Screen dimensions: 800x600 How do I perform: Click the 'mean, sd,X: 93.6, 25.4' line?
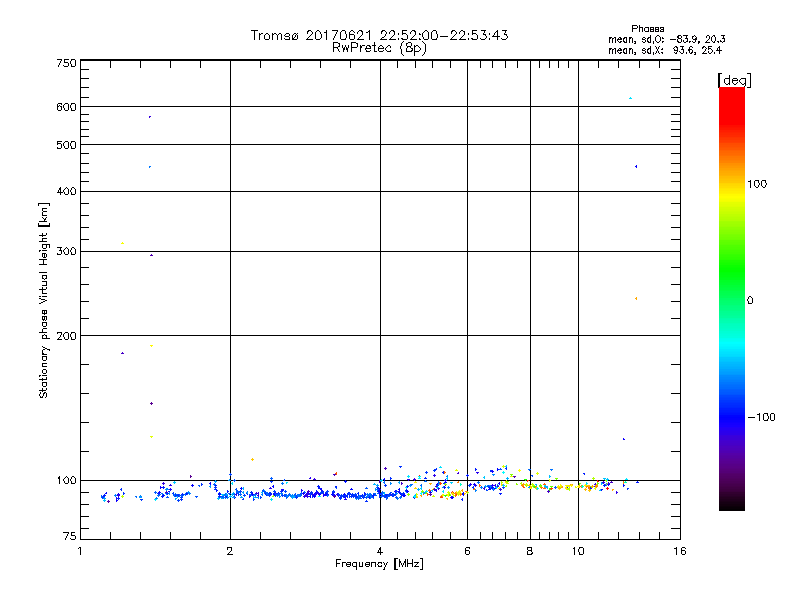click(665, 51)
